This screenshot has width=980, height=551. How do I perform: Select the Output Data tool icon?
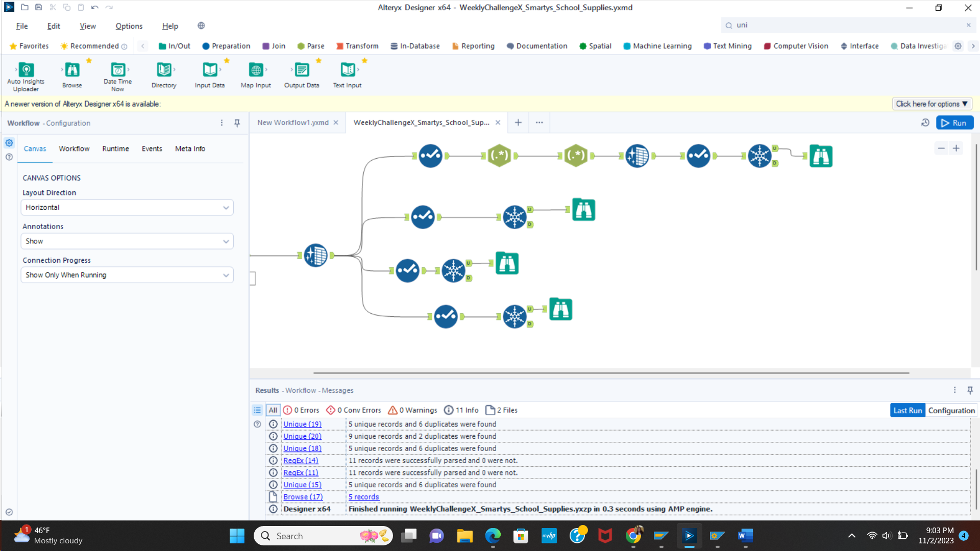(302, 70)
